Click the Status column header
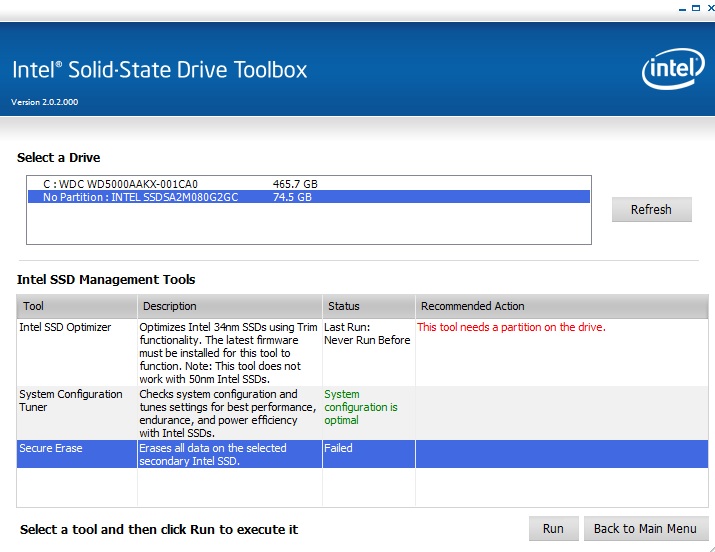 [369, 306]
